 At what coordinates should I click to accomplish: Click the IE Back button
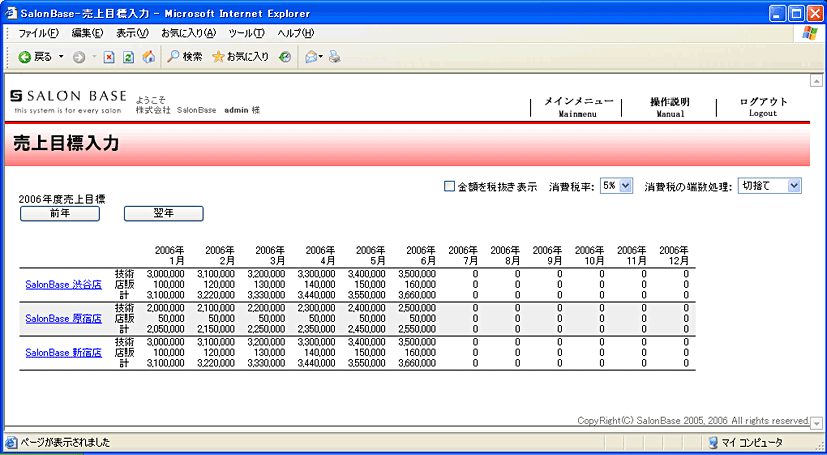pyautogui.click(x=35, y=57)
